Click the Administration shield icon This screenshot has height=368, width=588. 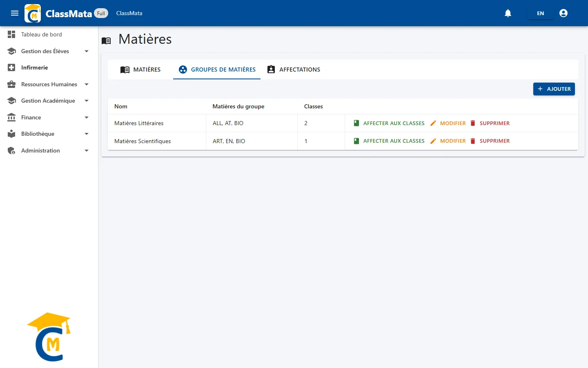11,150
